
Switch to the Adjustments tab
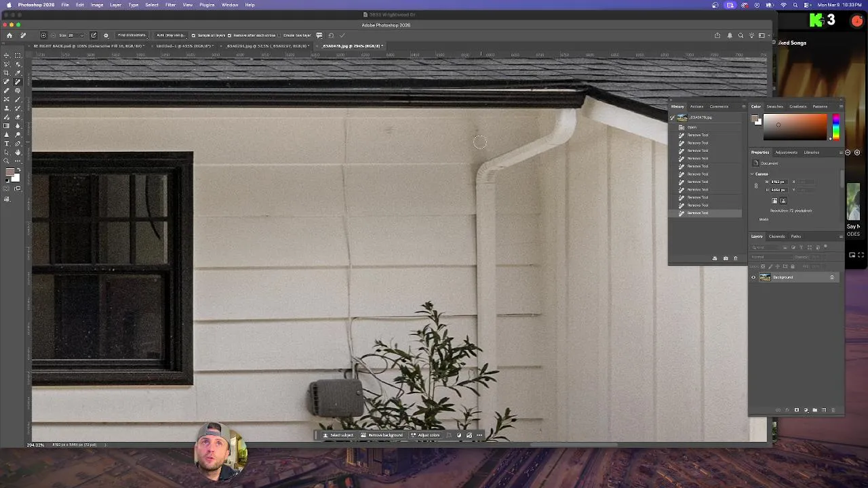pos(786,152)
